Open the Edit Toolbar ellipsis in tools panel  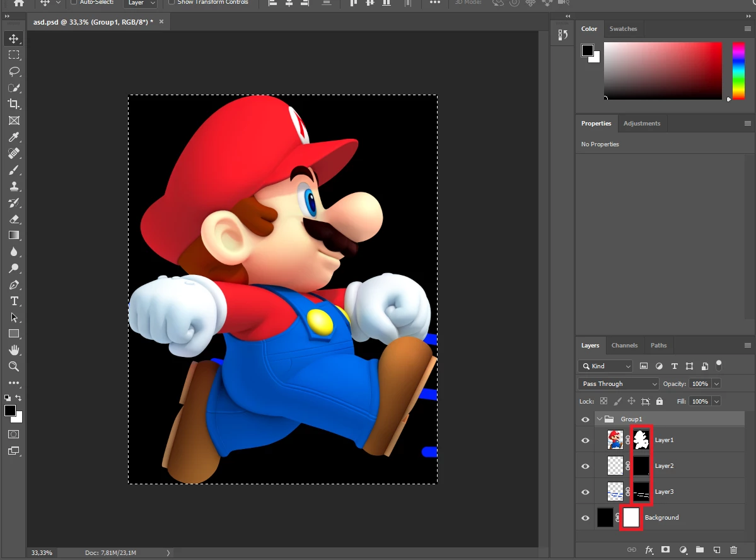tap(14, 383)
